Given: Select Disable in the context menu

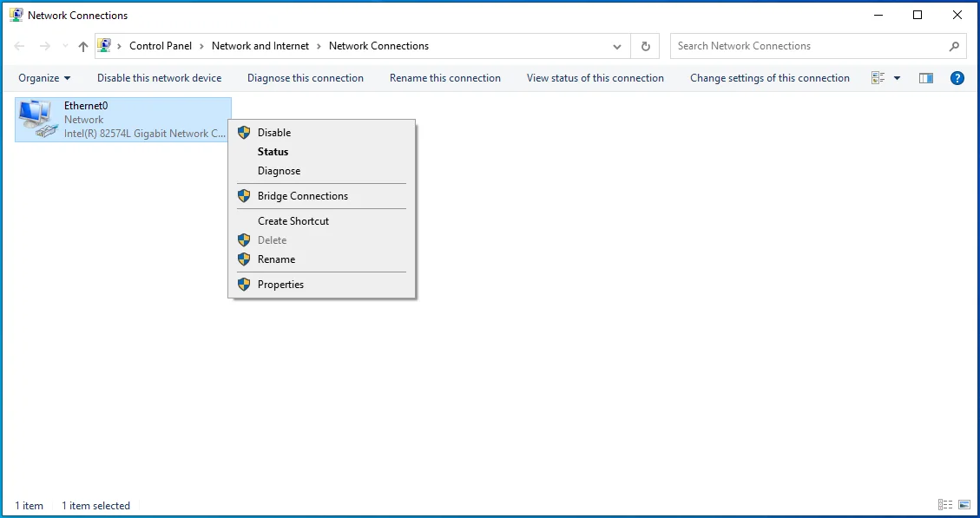Looking at the screenshot, I should pos(321,133).
